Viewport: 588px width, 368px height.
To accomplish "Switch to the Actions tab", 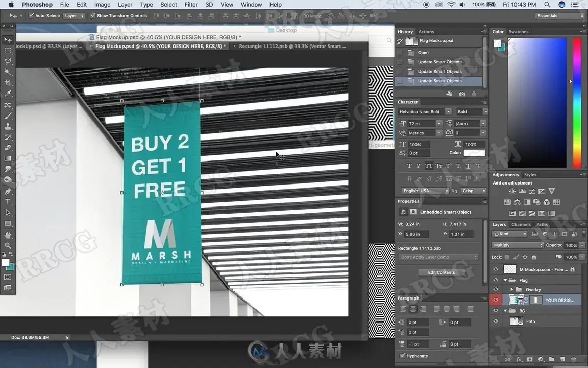I will point(426,32).
